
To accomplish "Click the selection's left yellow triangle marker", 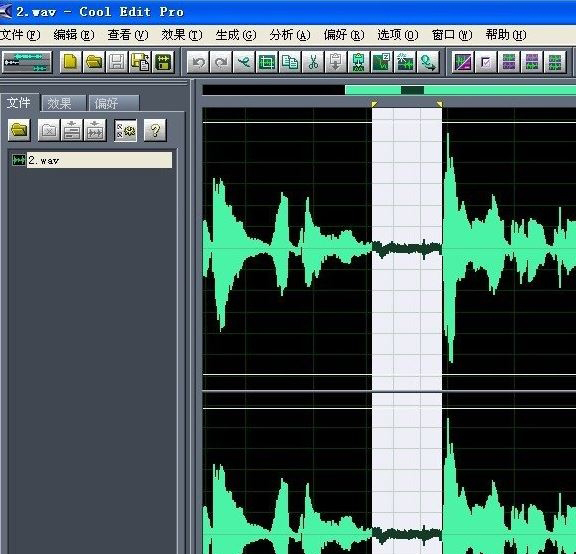I will 374,104.
